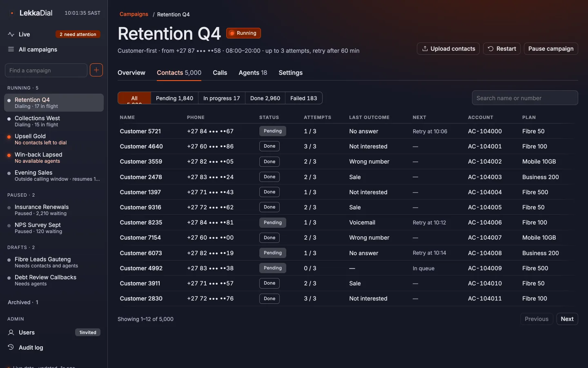
Task: Open the Collections West campaign
Action: [x=54, y=121]
